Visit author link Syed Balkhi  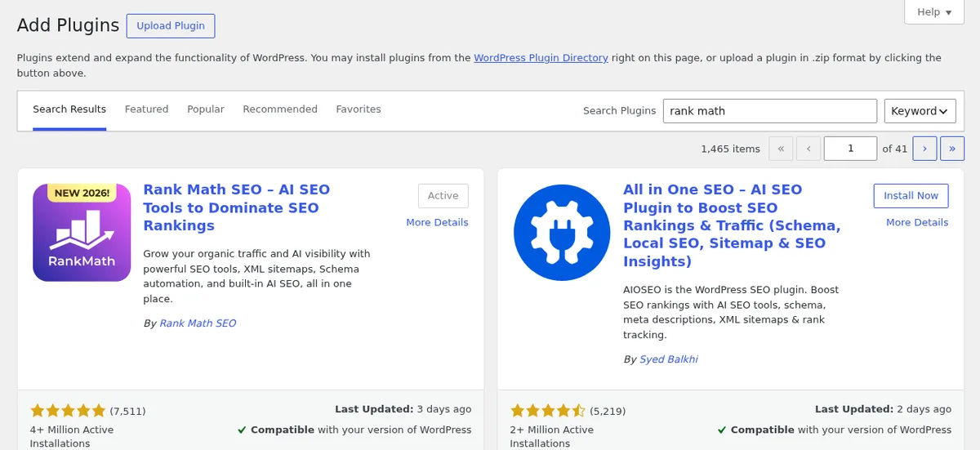coord(669,359)
